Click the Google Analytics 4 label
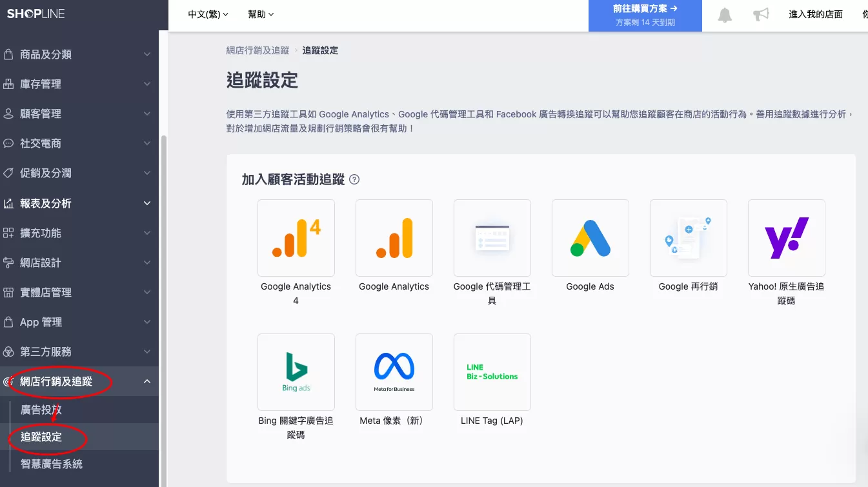This screenshot has height=487, width=868. click(296, 293)
